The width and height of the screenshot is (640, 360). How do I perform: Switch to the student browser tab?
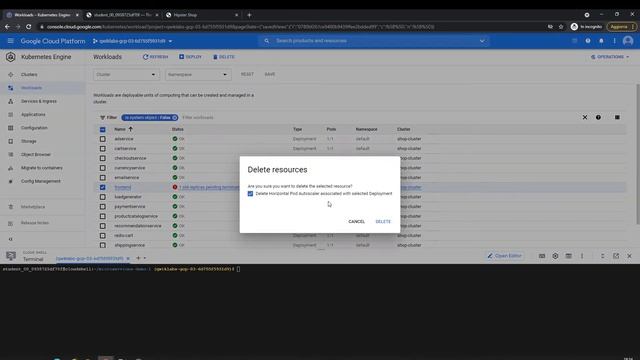click(122, 15)
